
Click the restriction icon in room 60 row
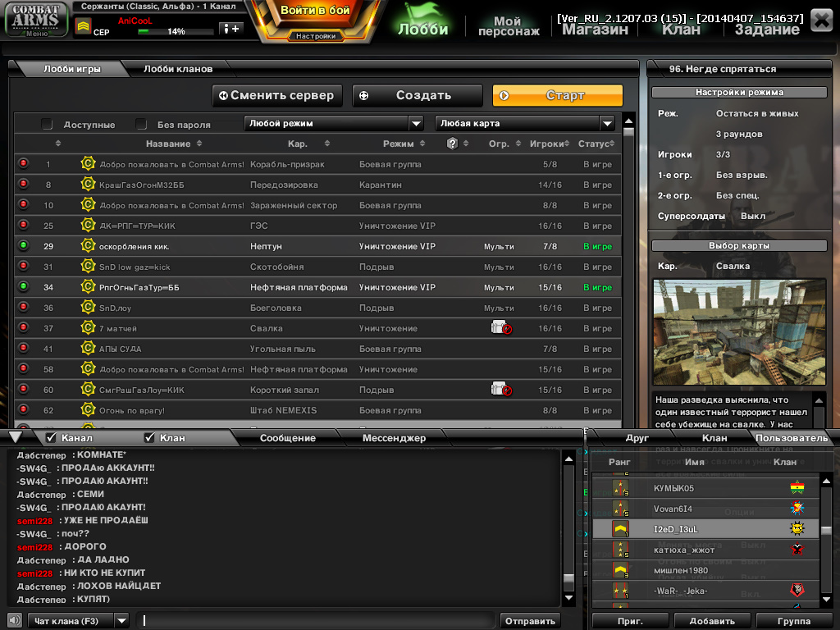pos(501,389)
